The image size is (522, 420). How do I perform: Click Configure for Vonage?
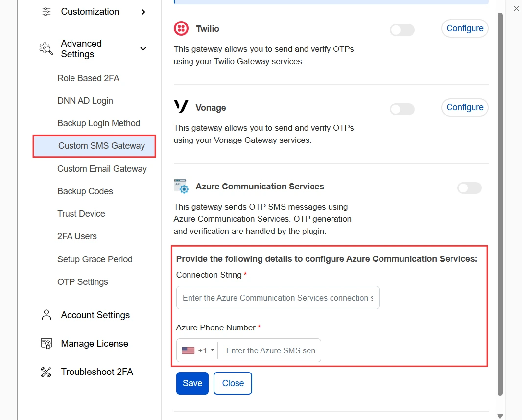point(465,107)
